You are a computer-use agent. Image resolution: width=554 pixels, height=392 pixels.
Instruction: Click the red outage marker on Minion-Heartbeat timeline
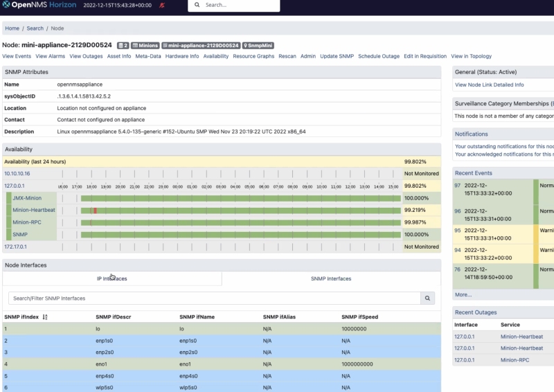95,211
